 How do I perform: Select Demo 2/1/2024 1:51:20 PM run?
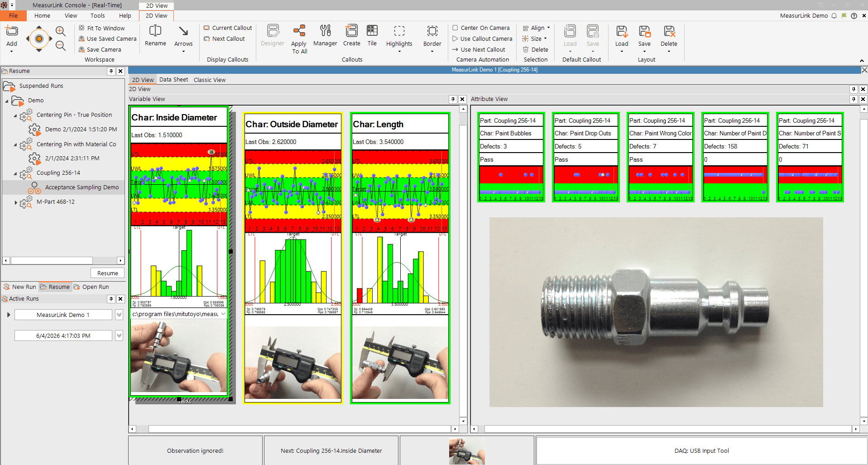[81, 129]
